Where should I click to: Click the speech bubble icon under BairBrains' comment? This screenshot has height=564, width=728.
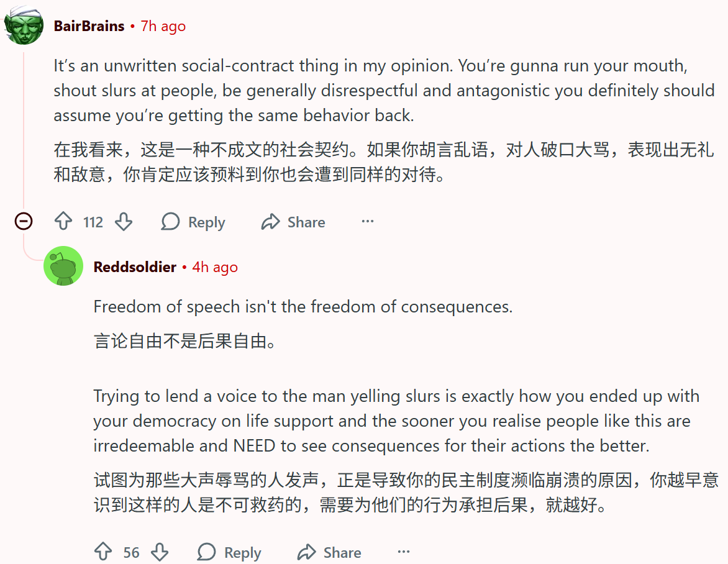coord(170,222)
